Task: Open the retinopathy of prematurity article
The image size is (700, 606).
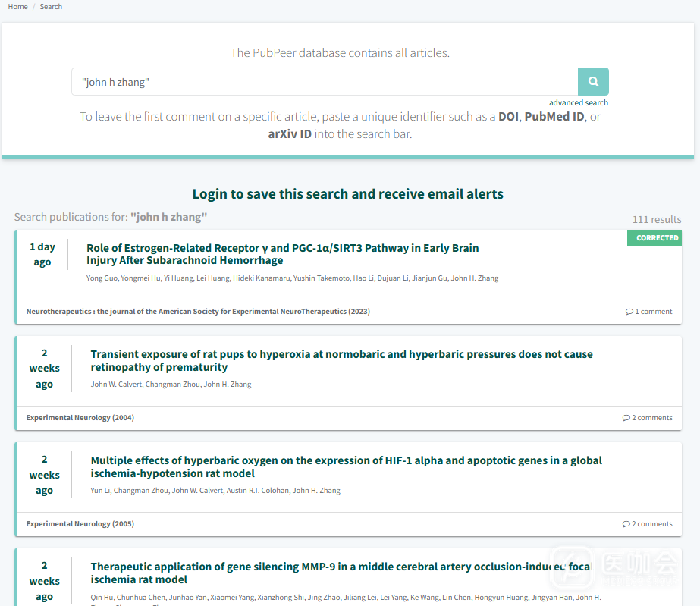Action: point(341,361)
